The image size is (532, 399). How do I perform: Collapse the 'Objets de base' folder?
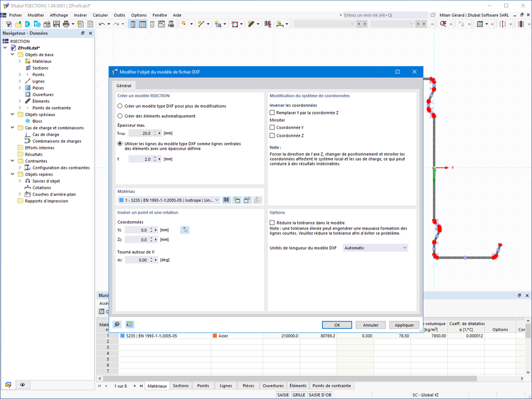click(x=13, y=55)
